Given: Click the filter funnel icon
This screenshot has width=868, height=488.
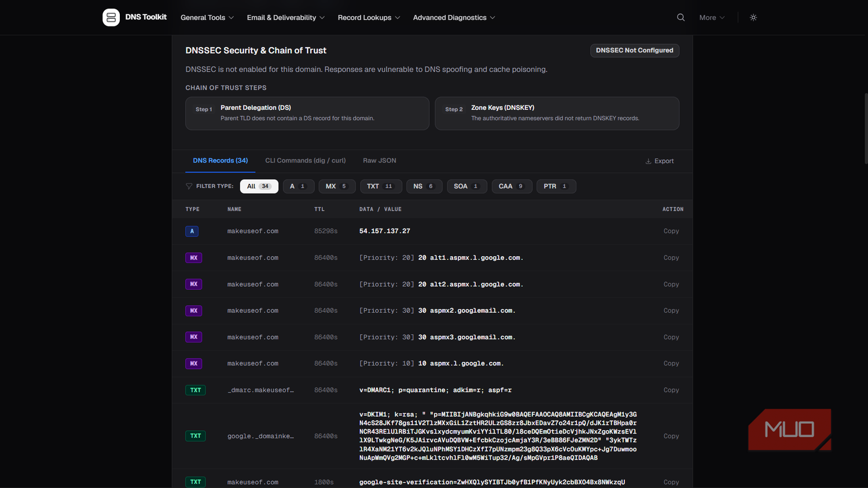Looking at the screenshot, I should 189,186.
